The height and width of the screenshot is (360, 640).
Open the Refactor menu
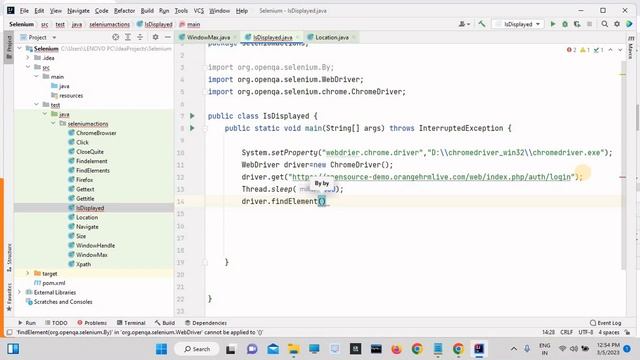click(124, 11)
